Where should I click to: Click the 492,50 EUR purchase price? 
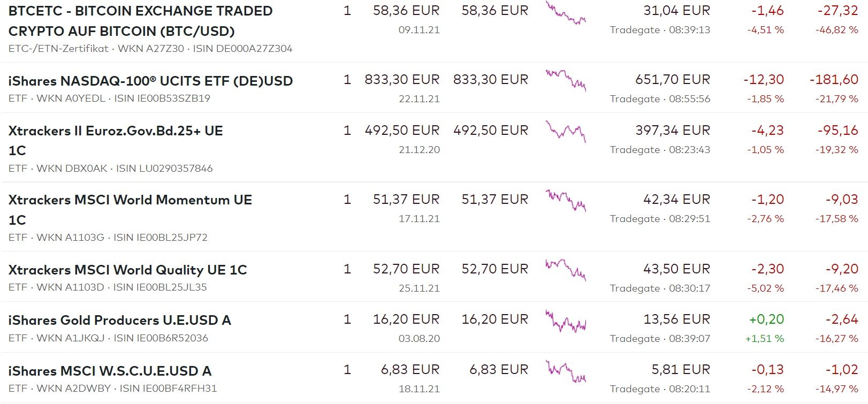402,131
